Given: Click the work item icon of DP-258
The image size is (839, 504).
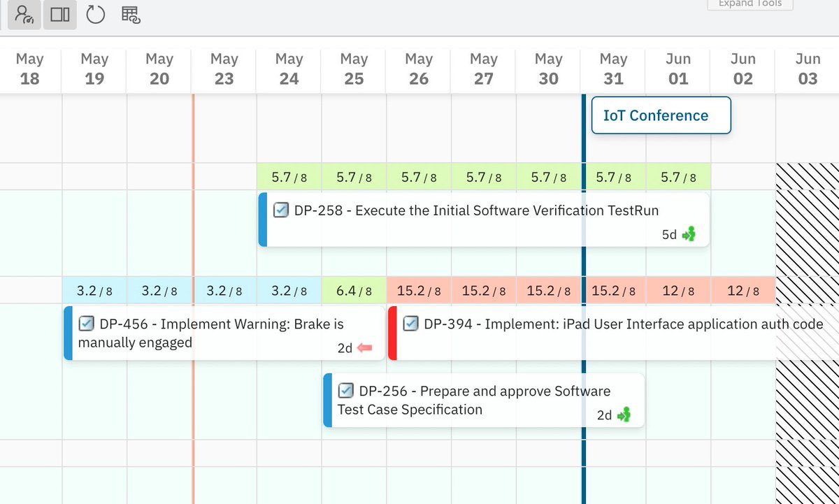Looking at the screenshot, I should [x=281, y=210].
